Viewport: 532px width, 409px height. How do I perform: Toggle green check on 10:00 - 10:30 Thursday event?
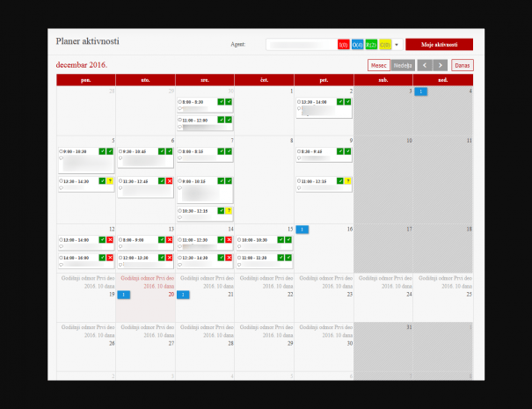coord(280,239)
